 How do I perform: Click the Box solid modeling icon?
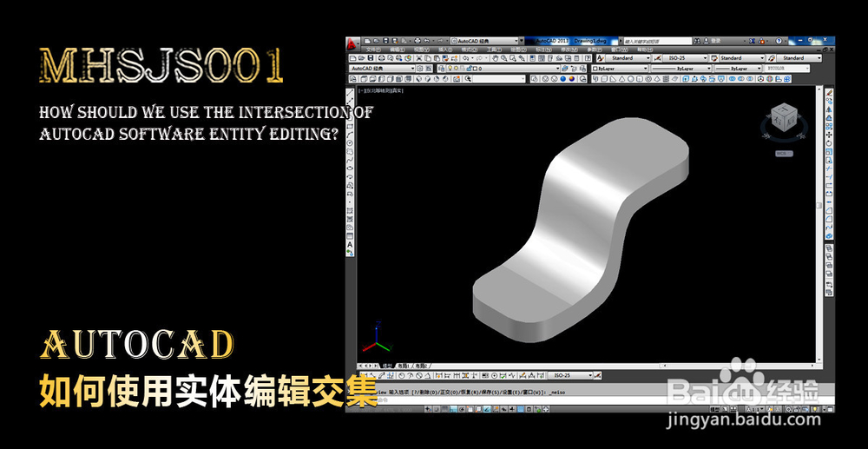pos(604,79)
